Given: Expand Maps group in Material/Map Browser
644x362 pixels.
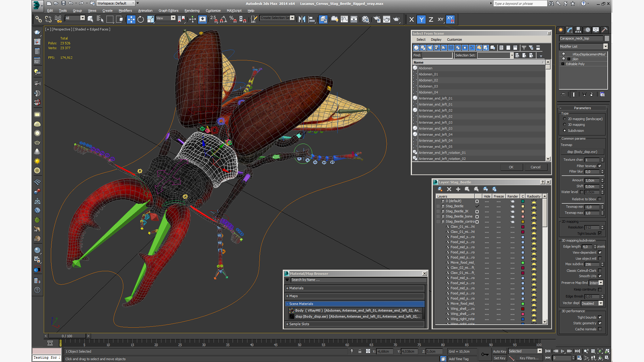Looking at the screenshot, I should [355, 296].
